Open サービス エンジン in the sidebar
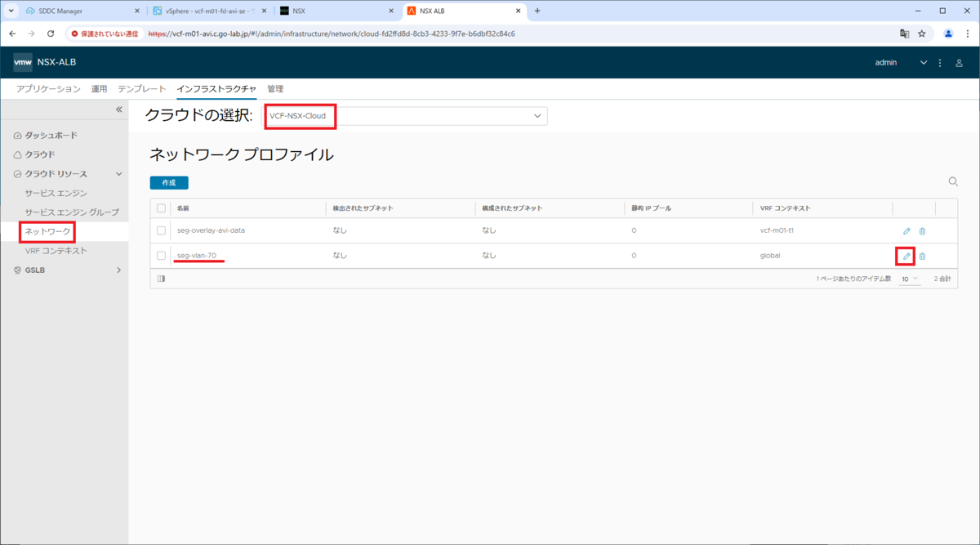Viewport: 980px width, 545px height. pos(56,194)
